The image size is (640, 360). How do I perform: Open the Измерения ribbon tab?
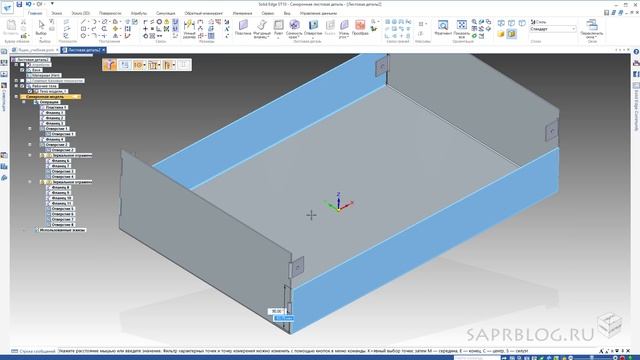pyautogui.click(x=242, y=13)
